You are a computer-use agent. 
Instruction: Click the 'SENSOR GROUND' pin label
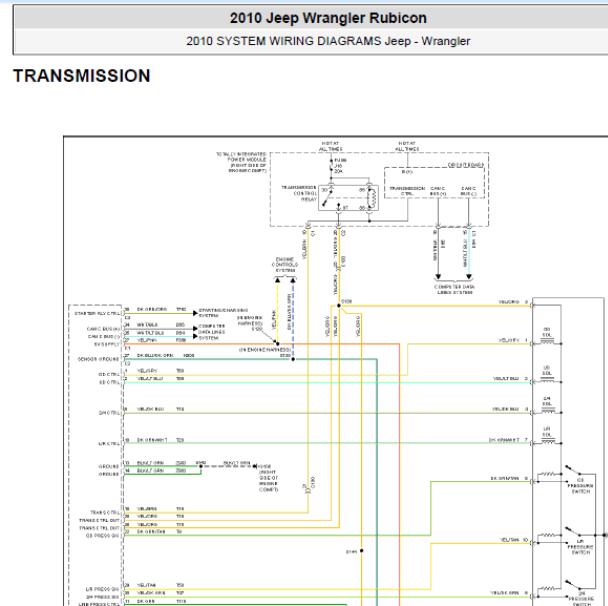[99, 359]
